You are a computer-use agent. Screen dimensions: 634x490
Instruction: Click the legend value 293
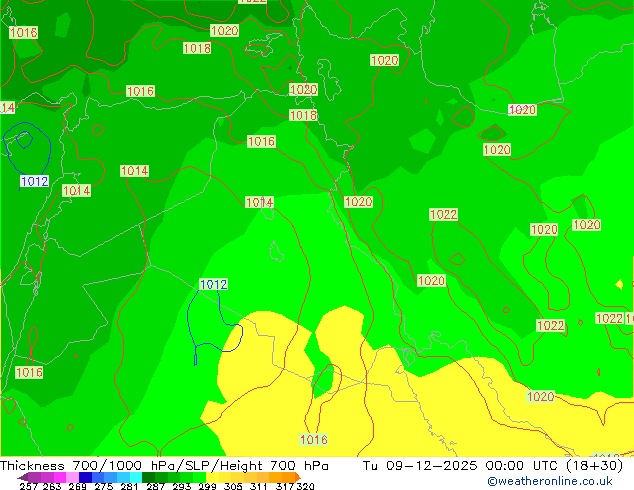(182, 486)
